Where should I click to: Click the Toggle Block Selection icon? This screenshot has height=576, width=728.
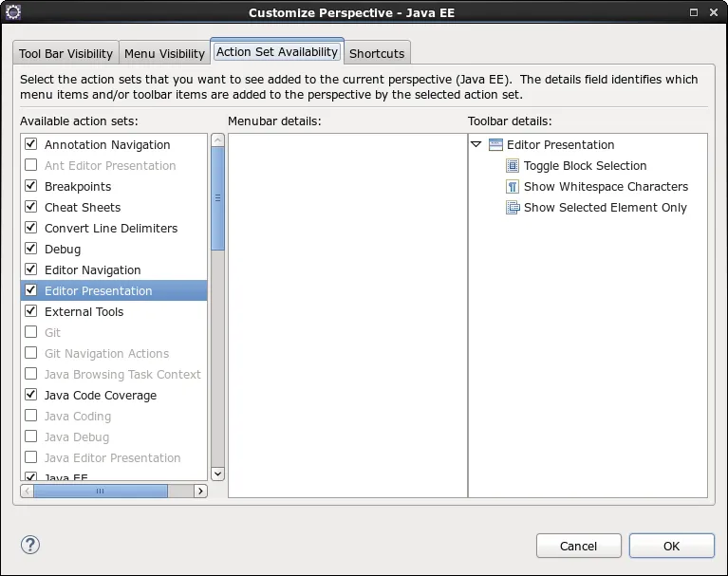(x=513, y=166)
